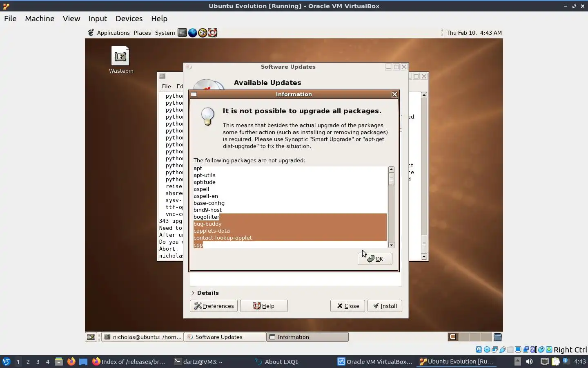Screen dimensions: 588x368
Task: Select the Wastebin desktop icon
Action: coord(121,60)
